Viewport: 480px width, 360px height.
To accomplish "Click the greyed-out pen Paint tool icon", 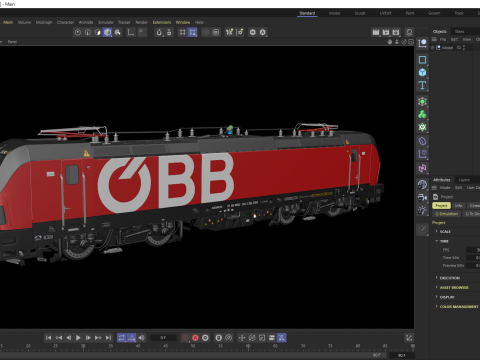I will point(422,229).
